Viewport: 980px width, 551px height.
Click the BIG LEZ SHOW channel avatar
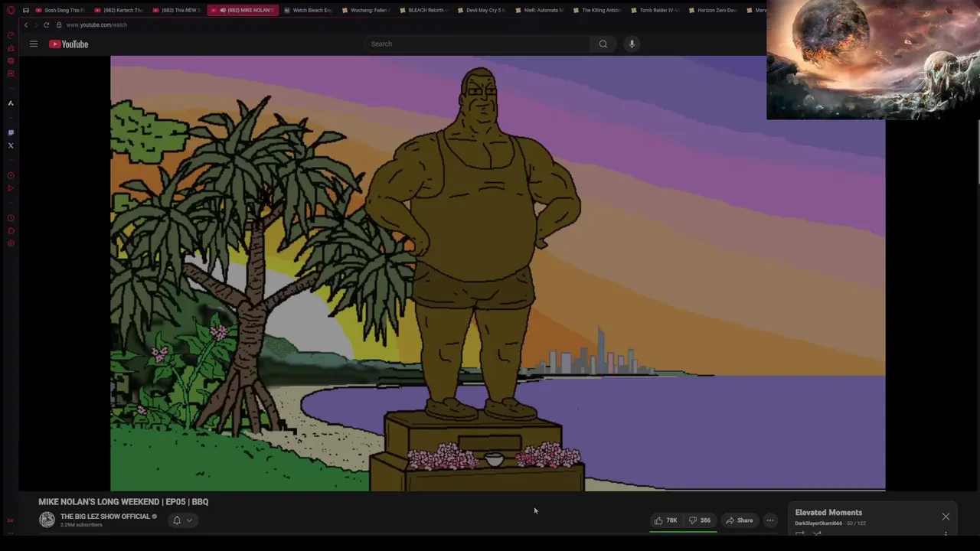pyautogui.click(x=47, y=520)
